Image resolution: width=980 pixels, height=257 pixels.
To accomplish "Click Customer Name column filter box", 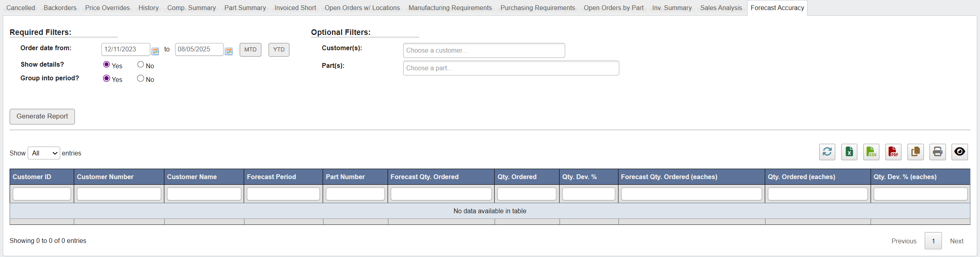I will tap(204, 194).
